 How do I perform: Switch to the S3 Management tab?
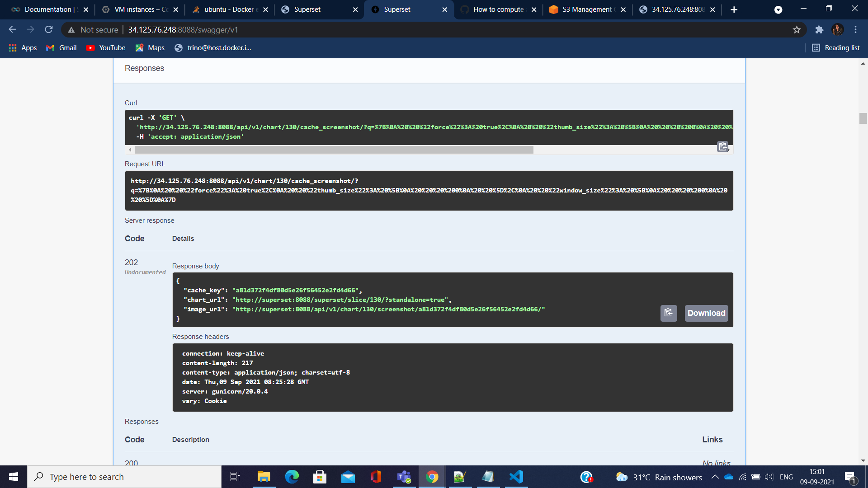coord(586,9)
